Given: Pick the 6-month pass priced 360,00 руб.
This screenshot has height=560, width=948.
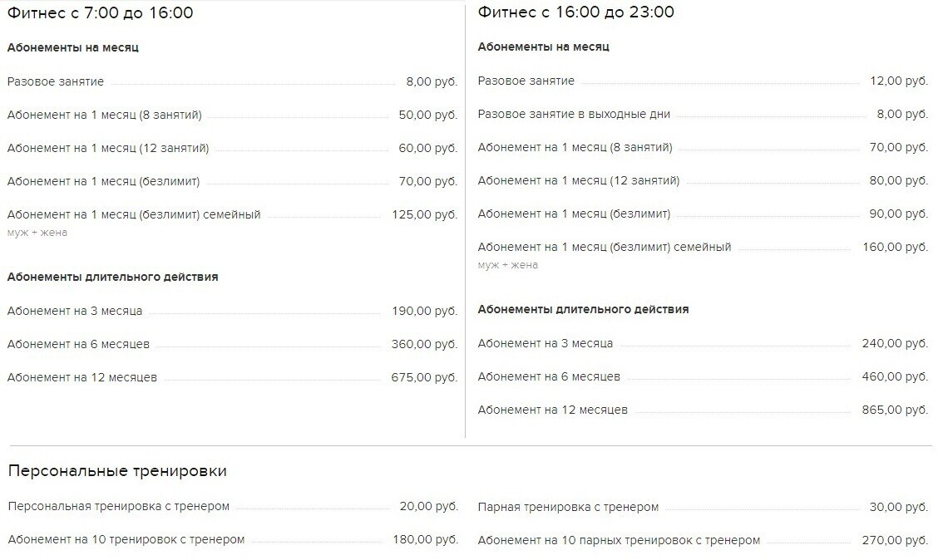Looking at the screenshot, I should pyautogui.click(x=78, y=344).
